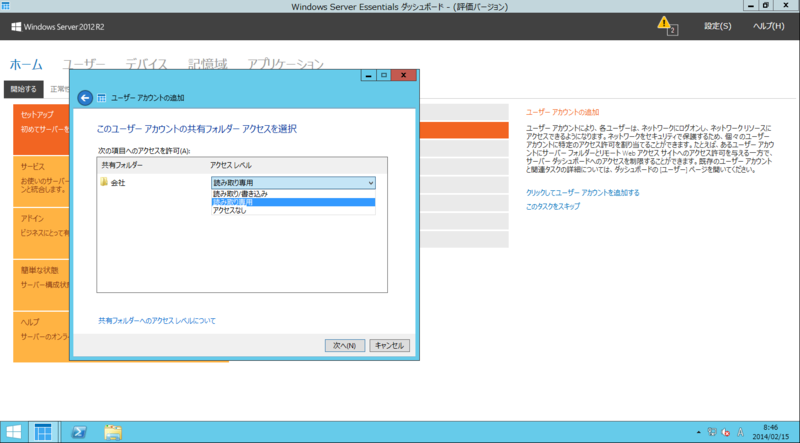
Task: Click the アクセス レベル column header
Action: pos(231,165)
